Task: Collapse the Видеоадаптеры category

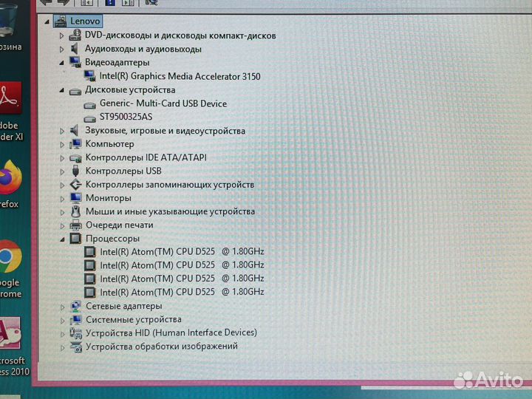Action: coord(62,63)
